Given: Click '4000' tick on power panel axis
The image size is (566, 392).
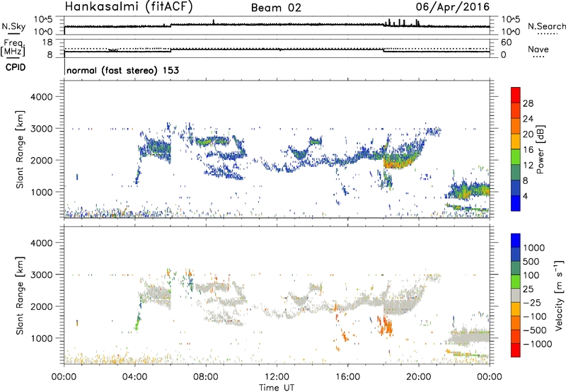Looking at the screenshot, I should [42, 97].
